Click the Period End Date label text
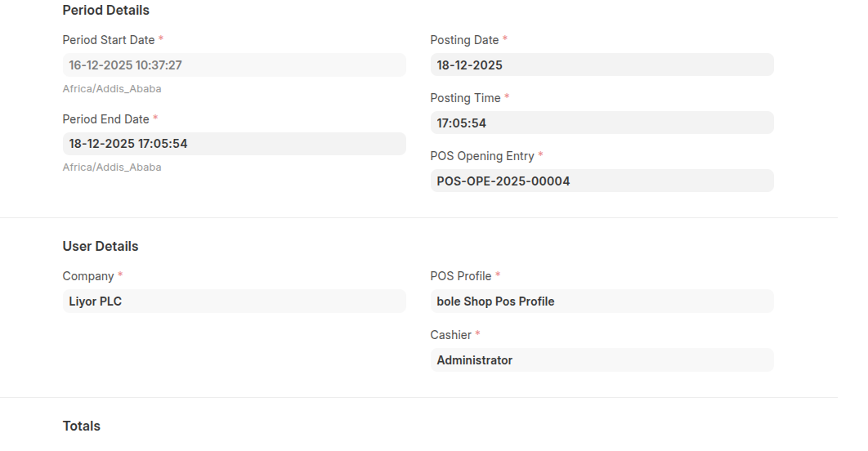This screenshot has height=451, width=868. click(106, 119)
